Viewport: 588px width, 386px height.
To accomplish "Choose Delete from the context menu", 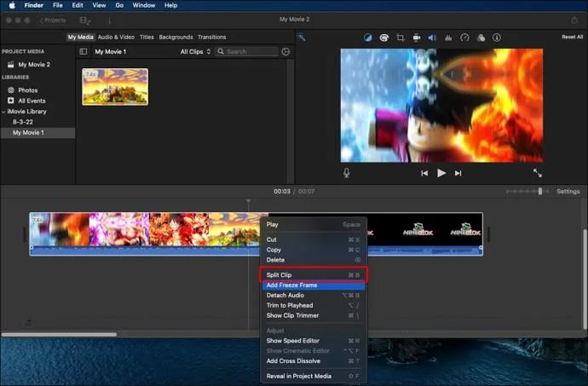I will 314,260.
